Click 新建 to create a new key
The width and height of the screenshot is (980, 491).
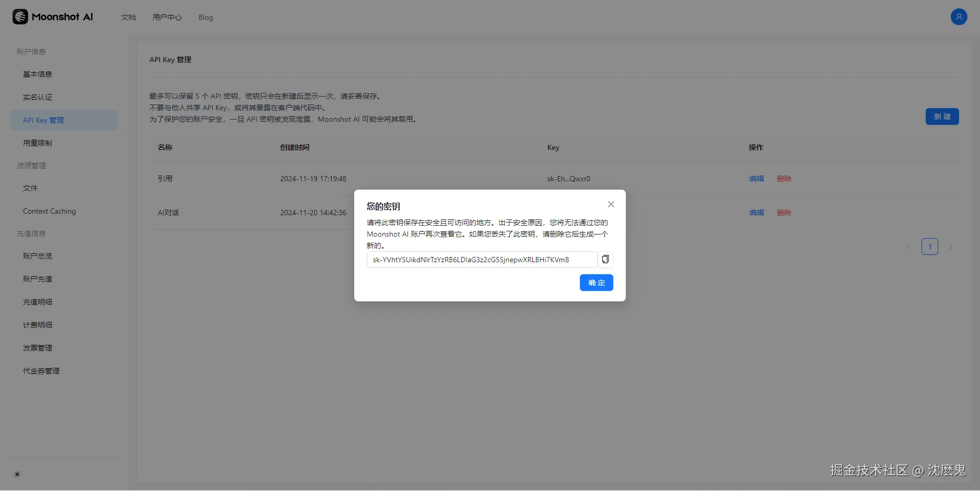[x=942, y=116]
